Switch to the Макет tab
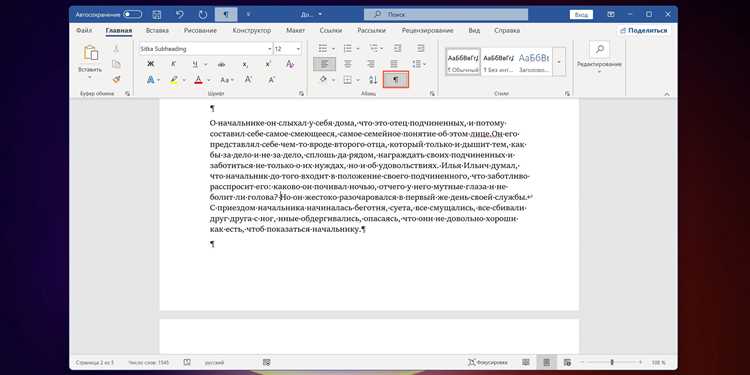Screen dimensions: 750x375 [x=296, y=30]
